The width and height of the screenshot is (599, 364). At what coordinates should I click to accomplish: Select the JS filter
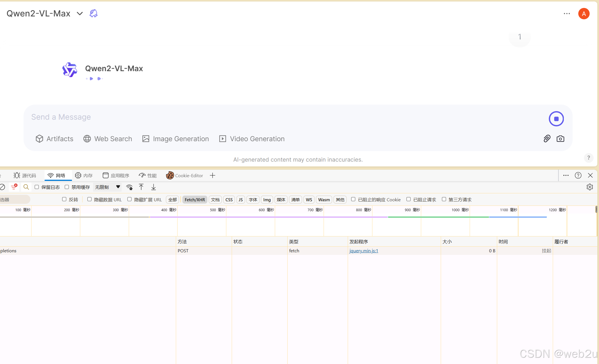(241, 200)
